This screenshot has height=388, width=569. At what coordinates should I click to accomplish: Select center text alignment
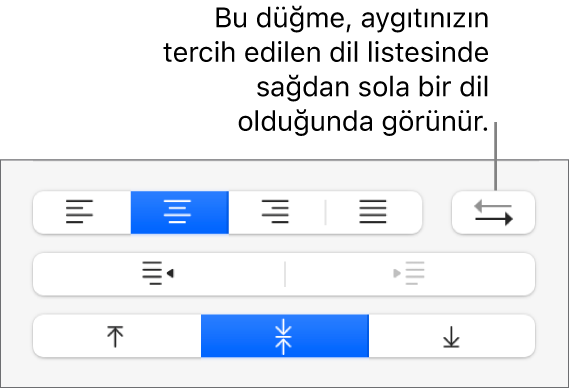[180, 212]
